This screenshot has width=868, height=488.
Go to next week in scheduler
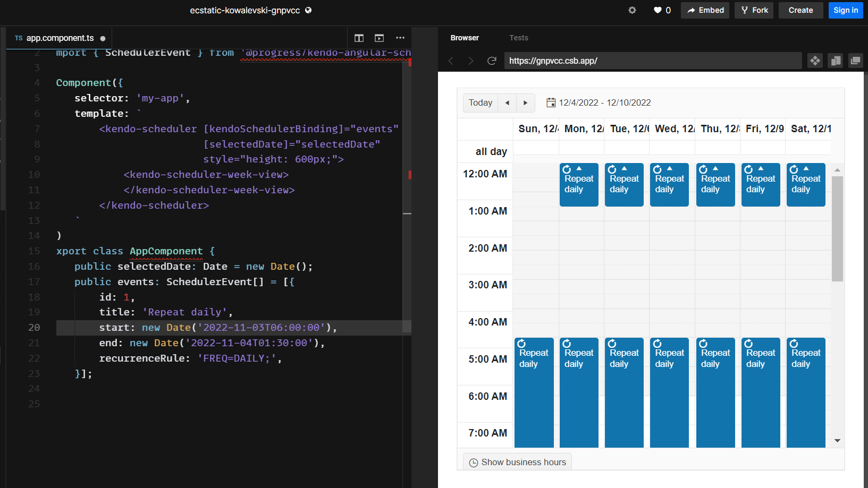[525, 103]
